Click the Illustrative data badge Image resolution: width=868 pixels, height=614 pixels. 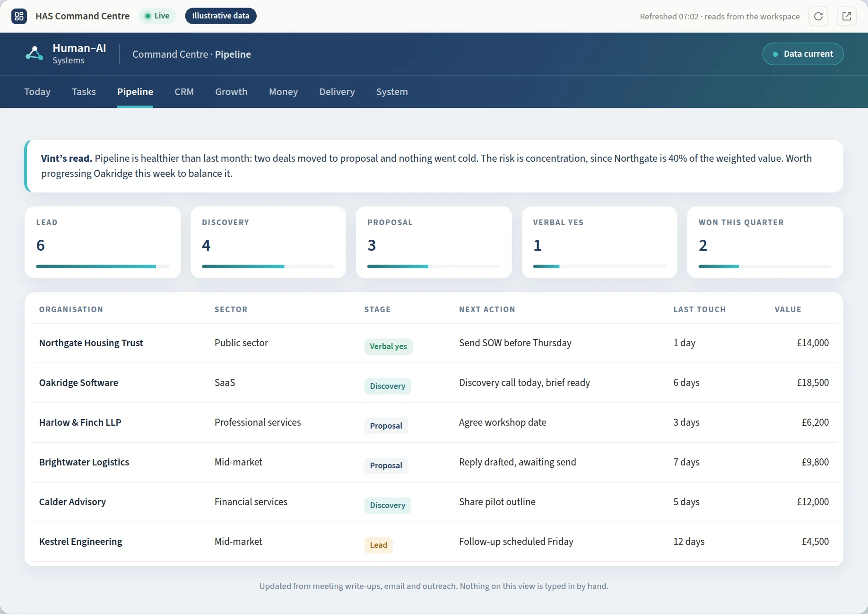click(221, 16)
